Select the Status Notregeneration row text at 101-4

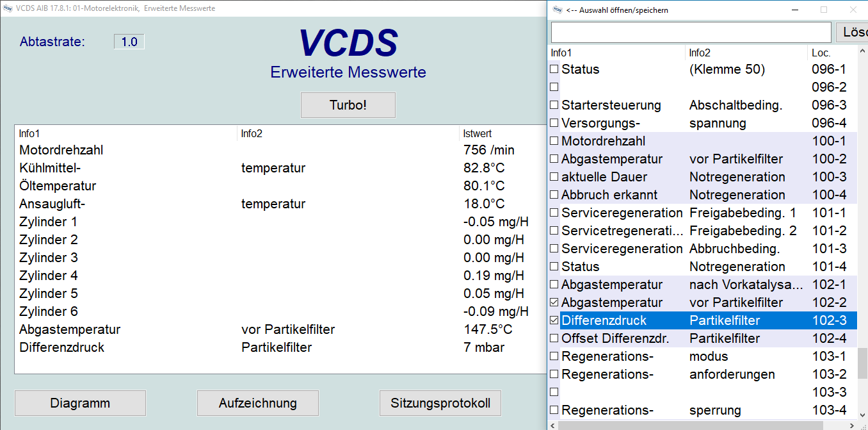pyautogui.click(x=703, y=267)
